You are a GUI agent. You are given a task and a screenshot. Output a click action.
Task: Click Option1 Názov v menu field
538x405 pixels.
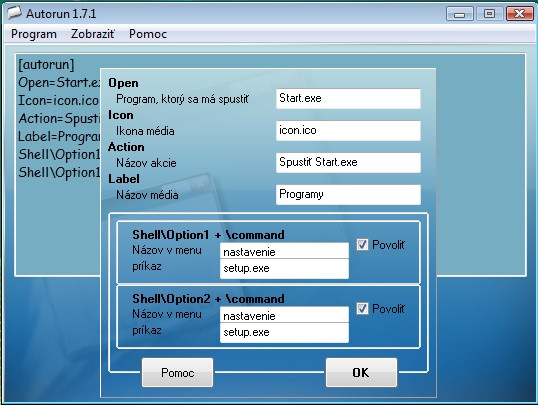point(284,252)
